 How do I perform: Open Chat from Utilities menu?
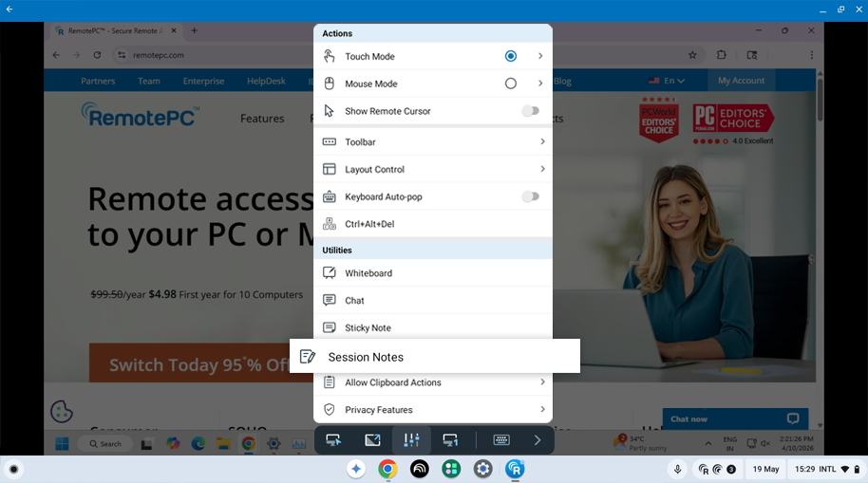433,300
